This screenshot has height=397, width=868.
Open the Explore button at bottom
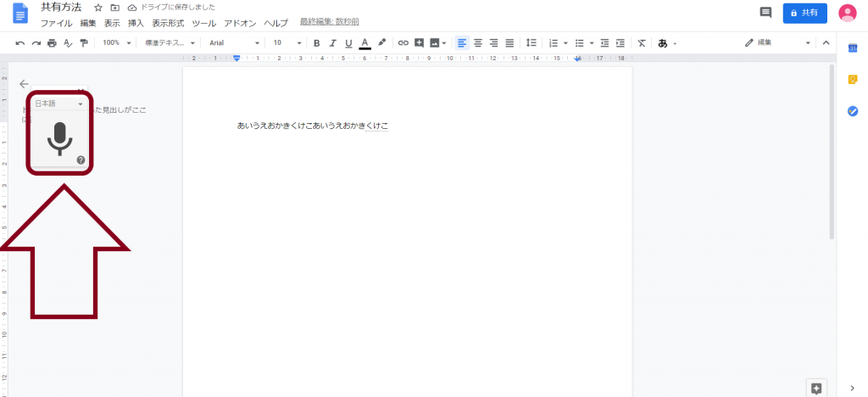point(816,388)
